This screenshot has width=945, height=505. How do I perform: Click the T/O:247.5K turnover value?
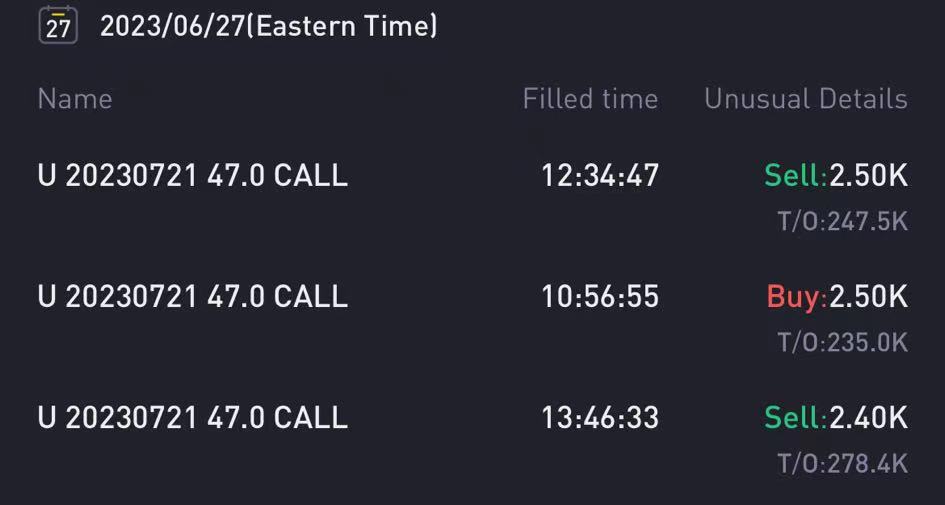click(x=842, y=221)
